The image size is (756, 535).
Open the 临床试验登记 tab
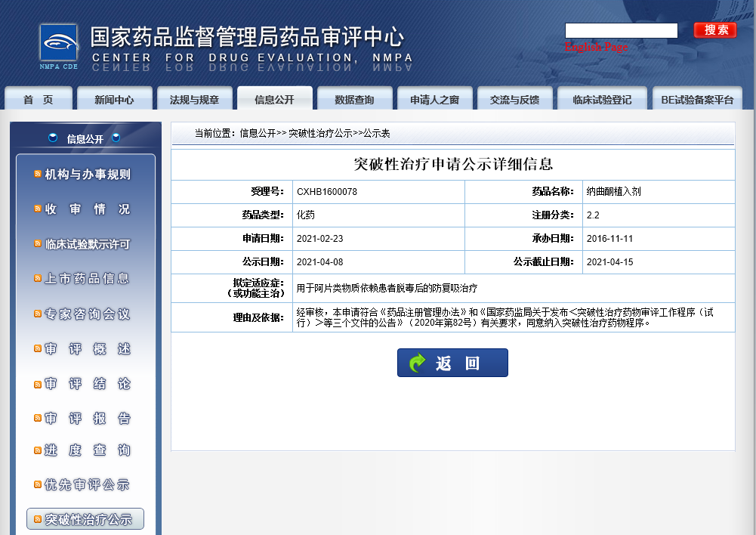click(x=602, y=98)
